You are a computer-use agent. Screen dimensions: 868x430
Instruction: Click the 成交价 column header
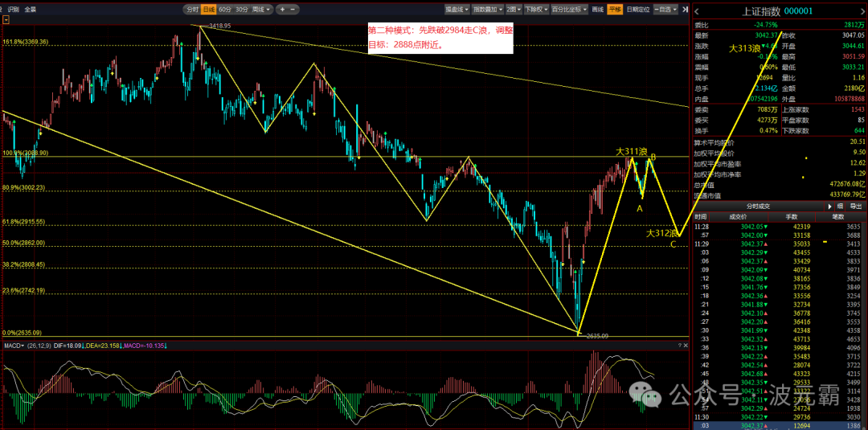tap(738, 216)
